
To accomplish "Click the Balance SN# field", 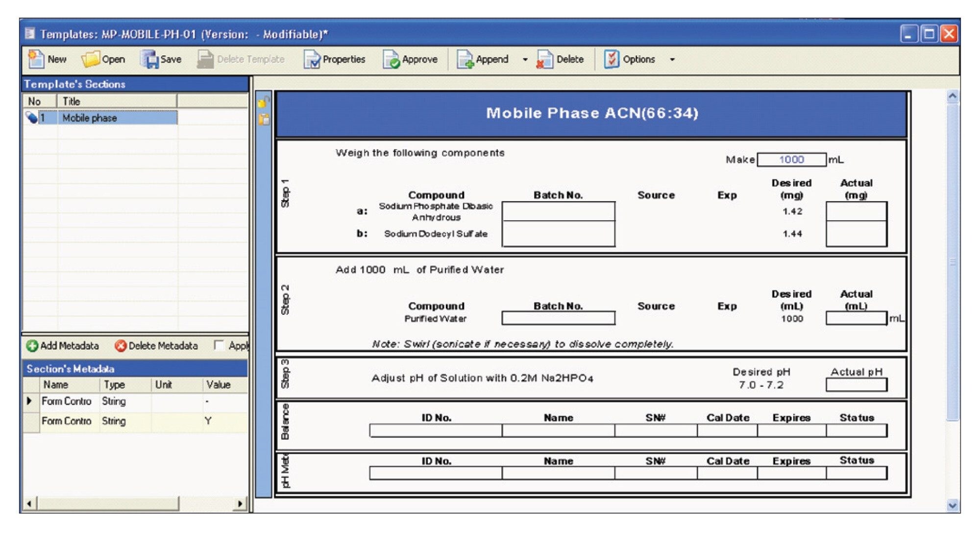I will tap(656, 431).
